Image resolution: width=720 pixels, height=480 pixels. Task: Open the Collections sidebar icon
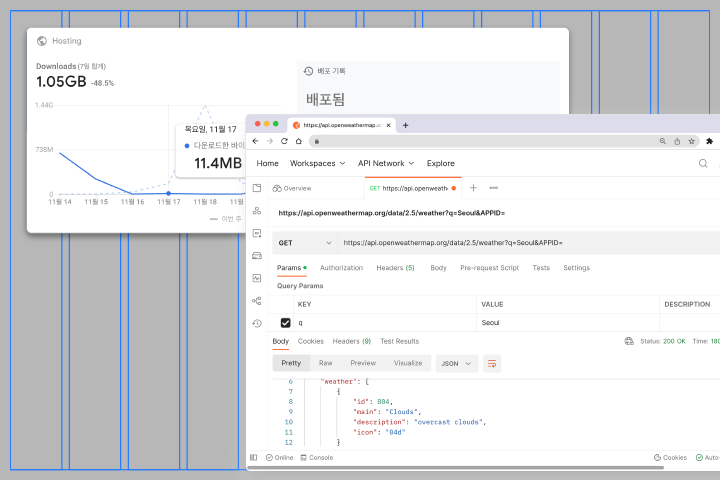tap(257, 188)
